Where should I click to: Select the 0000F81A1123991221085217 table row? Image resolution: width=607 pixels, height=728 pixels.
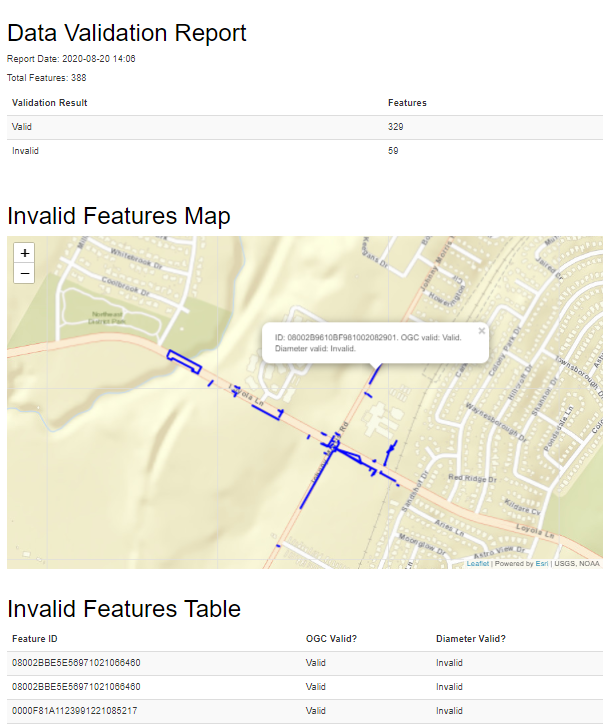click(76, 711)
